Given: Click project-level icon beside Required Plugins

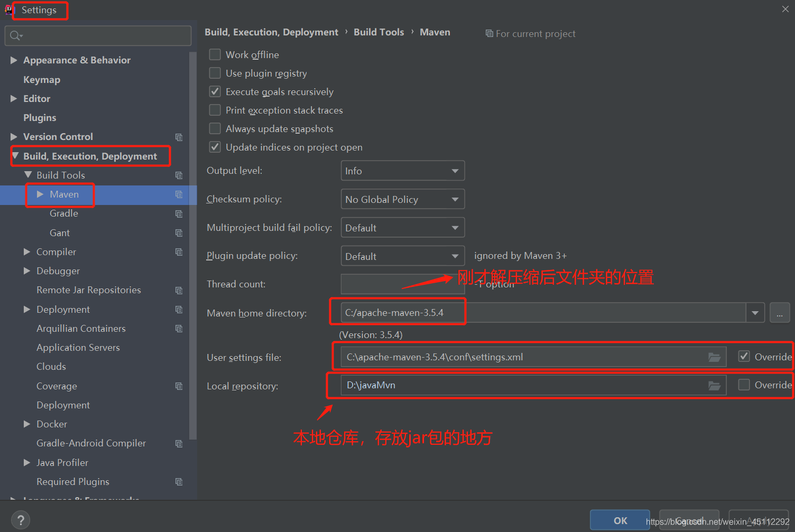Looking at the screenshot, I should click(179, 482).
